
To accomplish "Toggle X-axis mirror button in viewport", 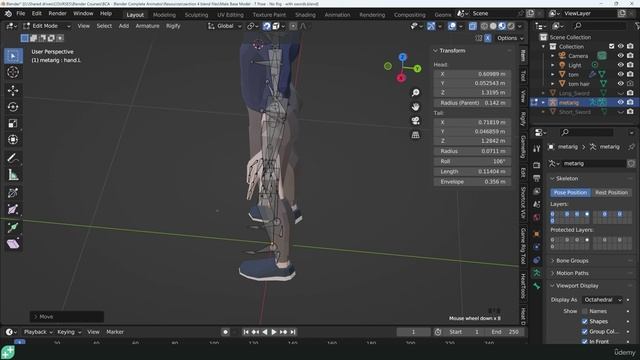I will pos(488,38).
